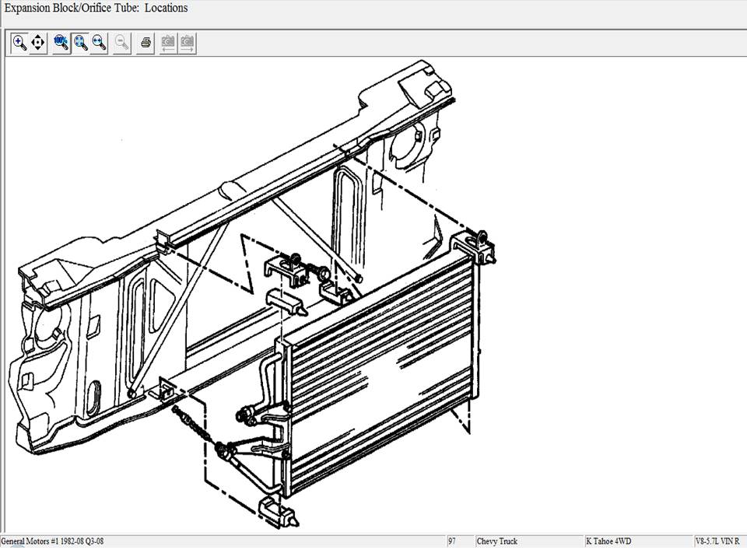Click 'Chevy Truck' in status bar
Viewport: 747px width, 560px height.
point(498,541)
